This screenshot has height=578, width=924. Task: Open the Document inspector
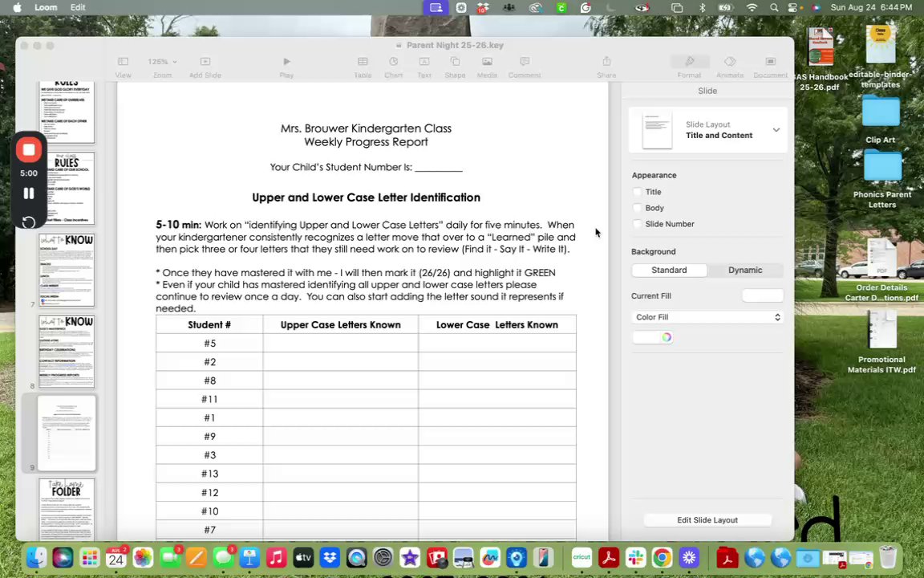(x=770, y=62)
